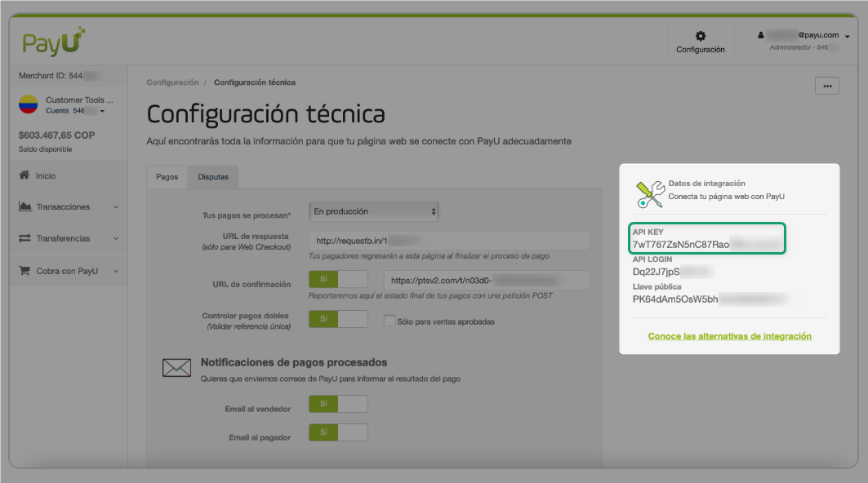Screen dimensions: 868x483
Task: Expand the Transferencias menu chevron
Action: point(116,238)
